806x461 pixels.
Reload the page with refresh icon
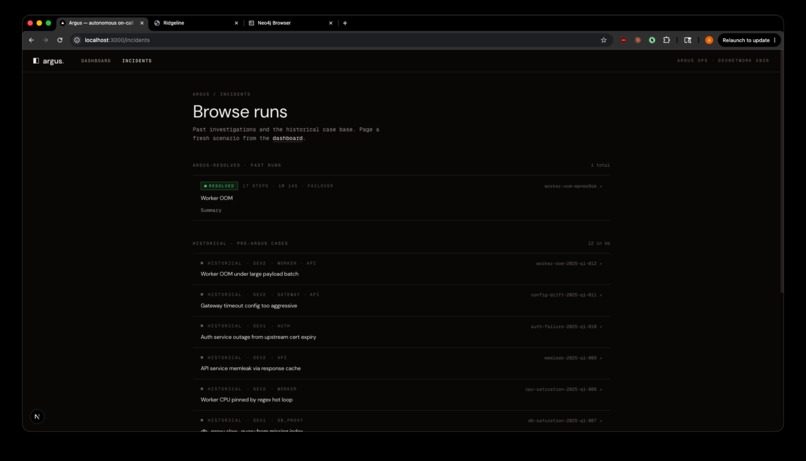coord(60,40)
